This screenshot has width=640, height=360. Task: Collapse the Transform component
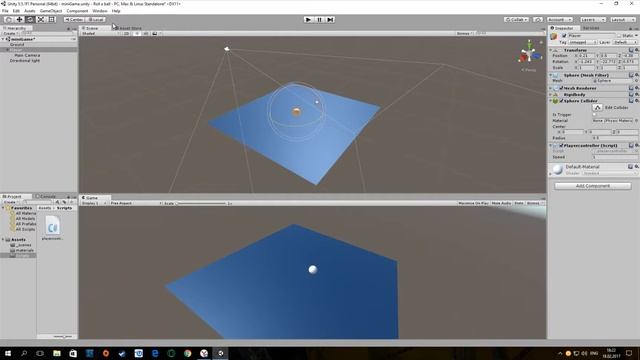coord(551,50)
